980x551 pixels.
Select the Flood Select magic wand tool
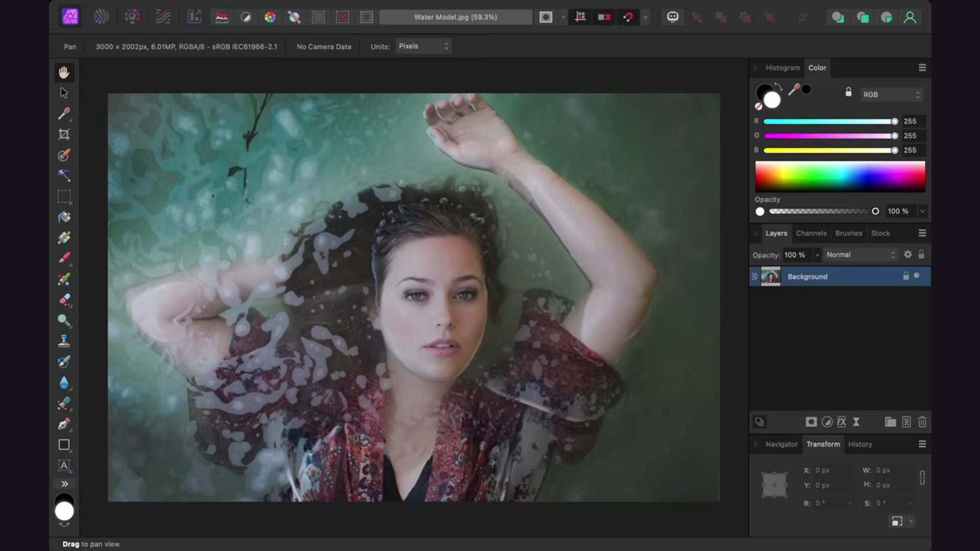(x=64, y=176)
